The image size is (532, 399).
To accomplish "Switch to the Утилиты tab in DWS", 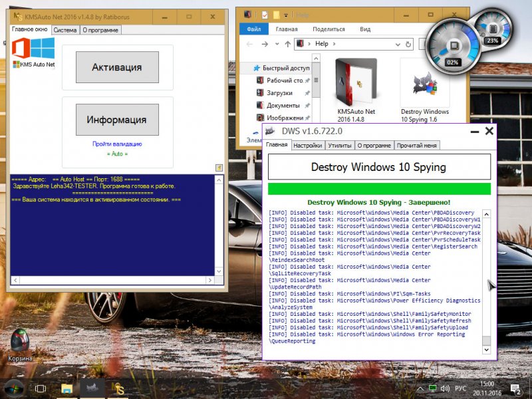I will (x=340, y=145).
